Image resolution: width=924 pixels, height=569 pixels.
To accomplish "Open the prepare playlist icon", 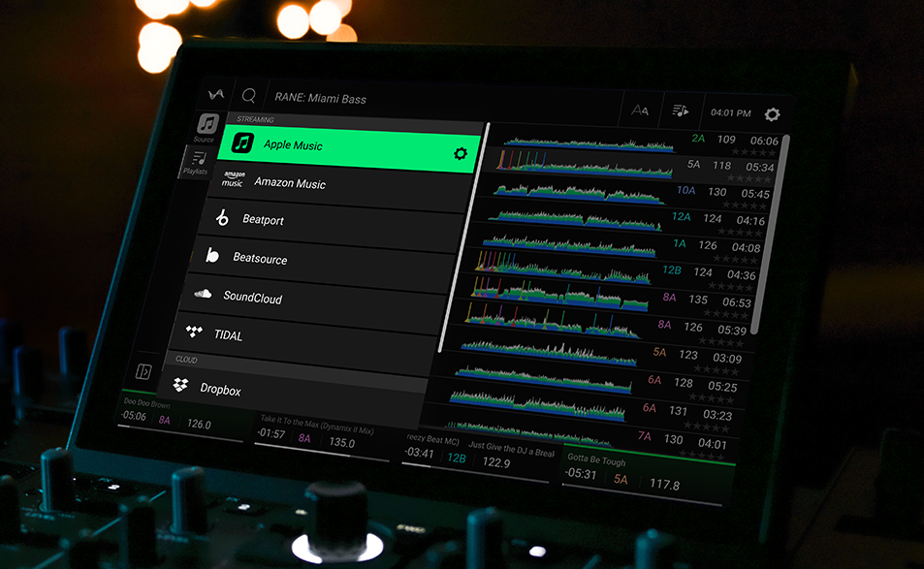I will [x=680, y=111].
